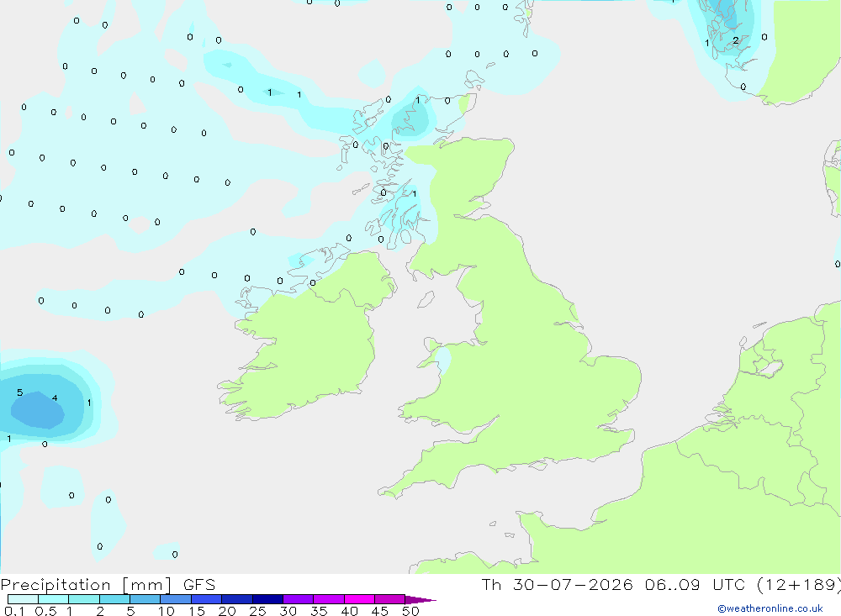Image resolution: width=841 pixels, height=616 pixels.
Task: Pick the 0.1–0.5 mm palest cyan legend swatch
Action: click(x=23, y=599)
